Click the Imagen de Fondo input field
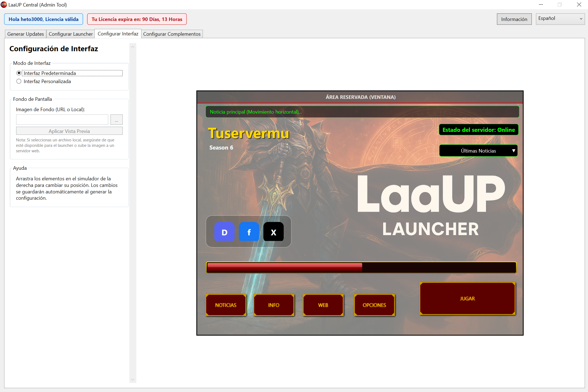This screenshot has width=588, height=392. (62, 120)
